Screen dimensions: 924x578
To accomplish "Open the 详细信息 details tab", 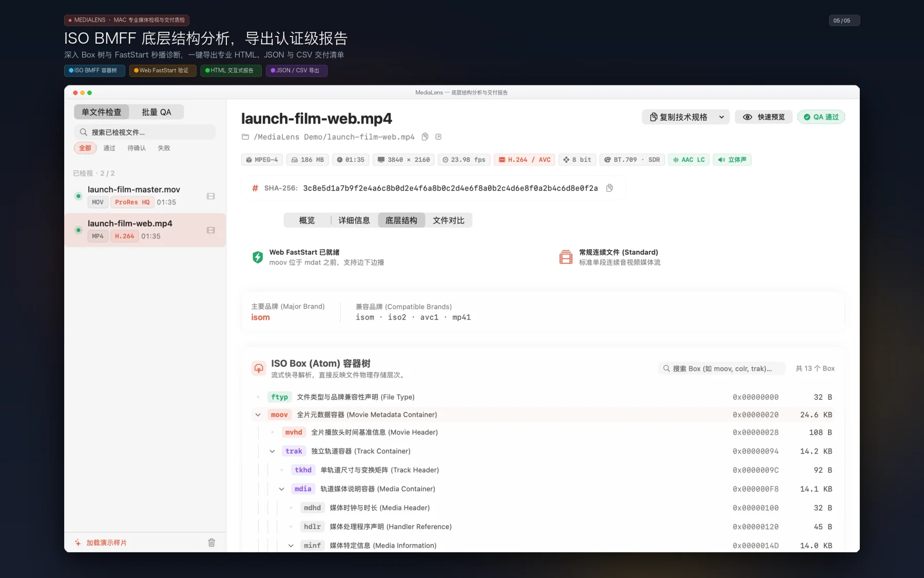I will point(354,220).
